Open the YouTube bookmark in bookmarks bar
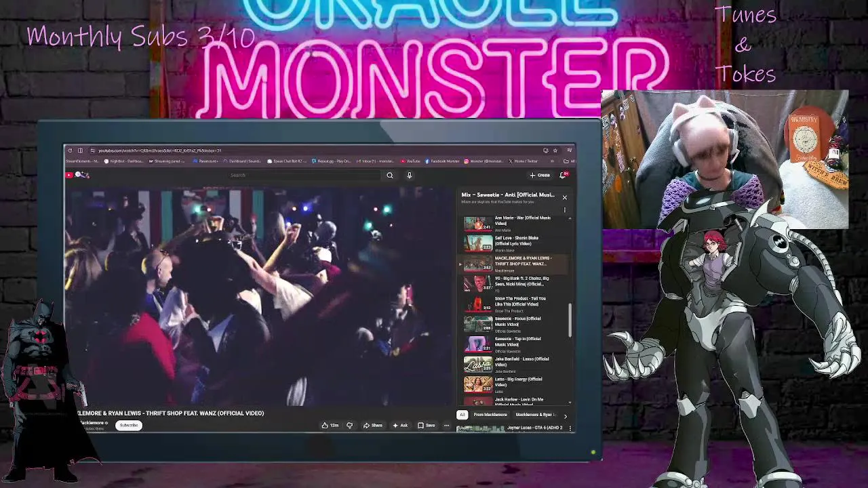 point(410,161)
